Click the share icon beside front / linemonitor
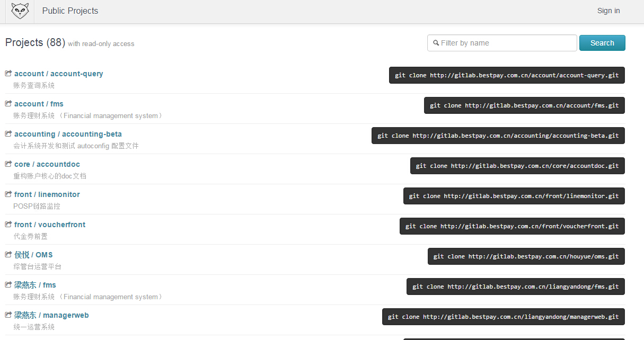Viewport: 644px width, 340px height. tap(8, 194)
